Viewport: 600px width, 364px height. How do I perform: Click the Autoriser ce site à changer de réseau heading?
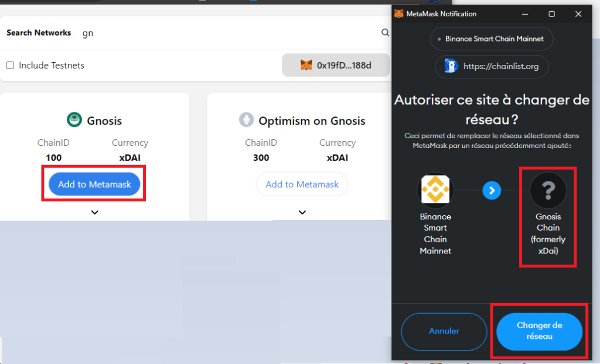click(492, 110)
